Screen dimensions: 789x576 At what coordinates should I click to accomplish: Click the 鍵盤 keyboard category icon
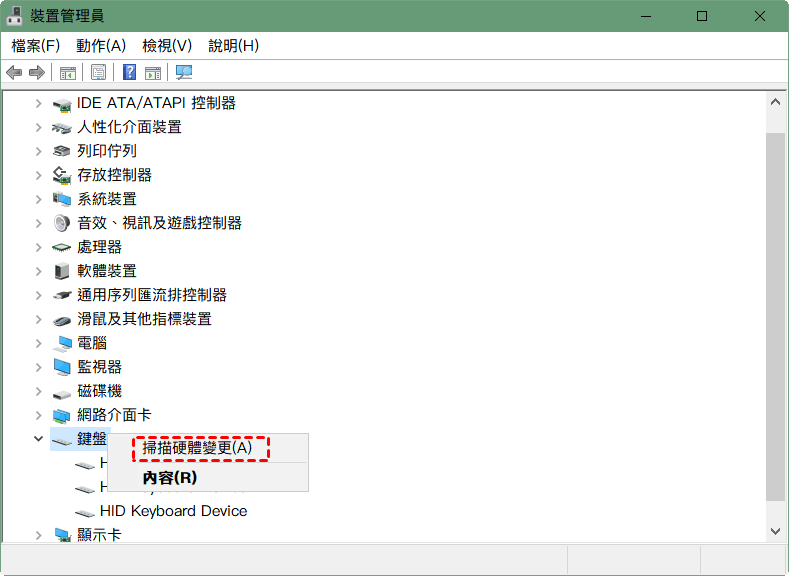62,441
